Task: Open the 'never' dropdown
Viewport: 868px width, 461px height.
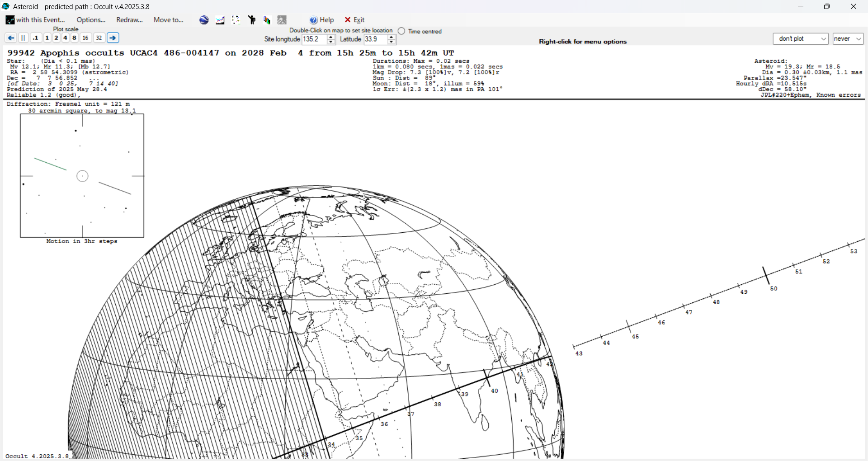Action: coord(848,39)
